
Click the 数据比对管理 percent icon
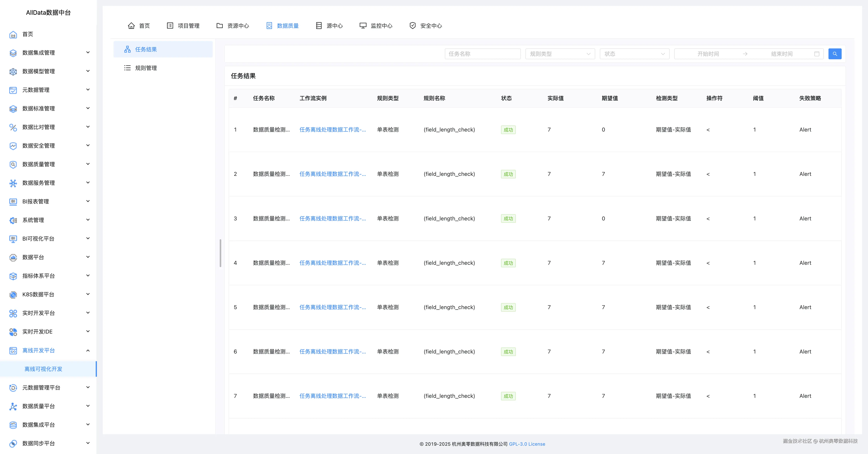[13, 127]
